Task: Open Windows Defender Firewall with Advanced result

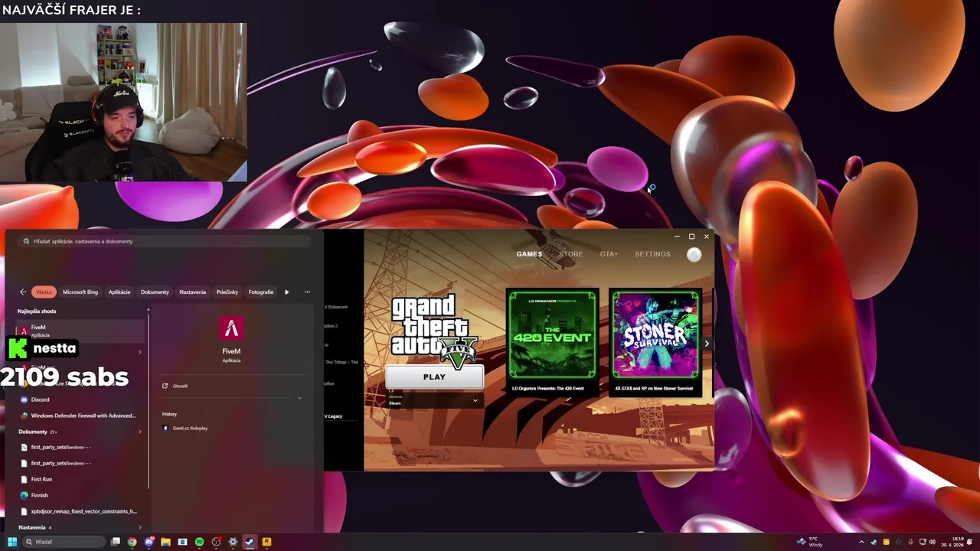Action: (80, 416)
